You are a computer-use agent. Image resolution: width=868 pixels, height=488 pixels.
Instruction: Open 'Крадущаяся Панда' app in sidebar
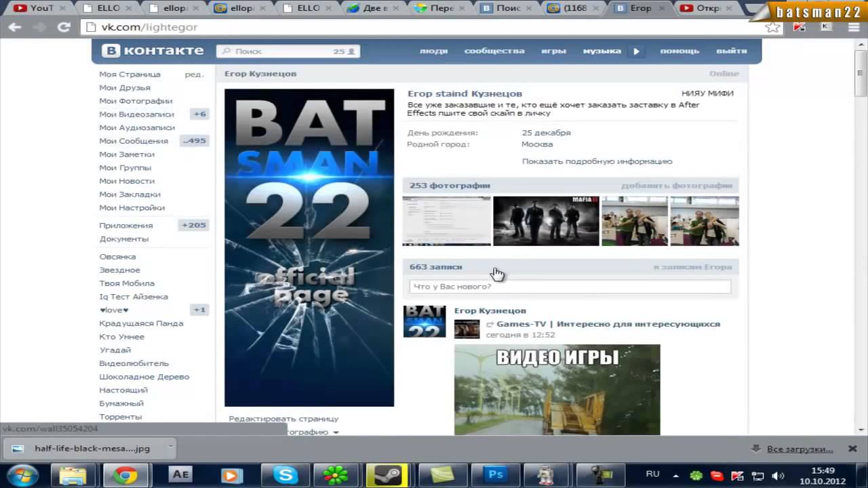click(141, 323)
